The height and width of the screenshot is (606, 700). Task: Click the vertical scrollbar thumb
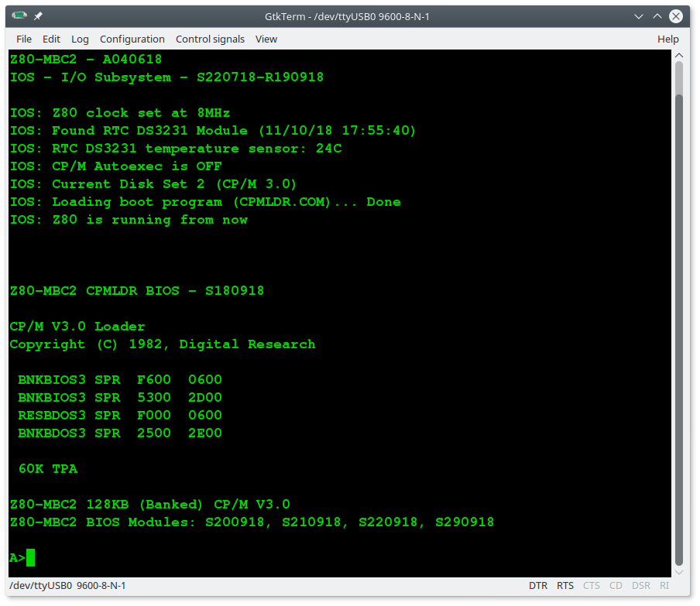click(679, 330)
